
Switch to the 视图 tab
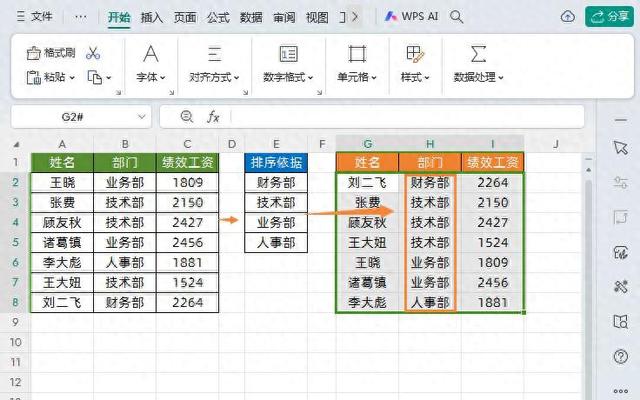[317, 18]
